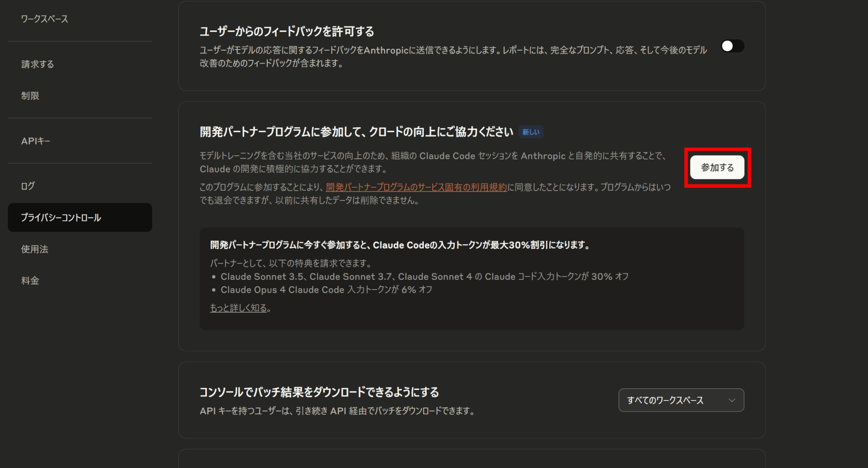
Task: Click the コンソールでバッチ結果をダウンロードできるようにする heading
Action: [319, 392]
